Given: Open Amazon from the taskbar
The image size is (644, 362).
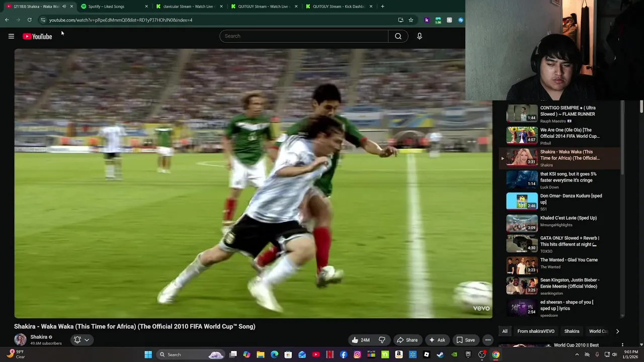Looking at the screenshot, I should [398, 354].
